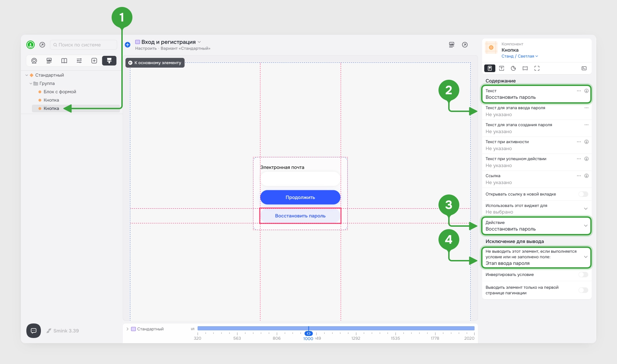This screenshot has width=617, height=364.
Task: Click the sliders settings icon in sidebar
Action: click(79, 61)
